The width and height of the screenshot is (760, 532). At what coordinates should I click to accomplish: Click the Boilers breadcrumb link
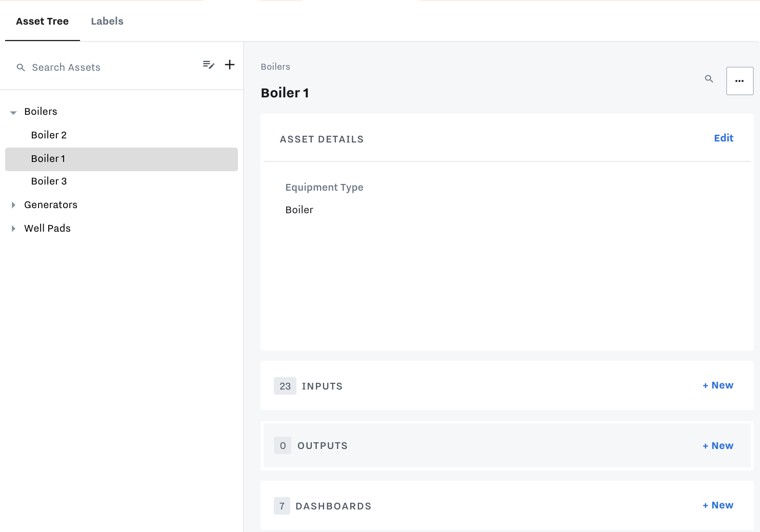[x=275, y=67]
